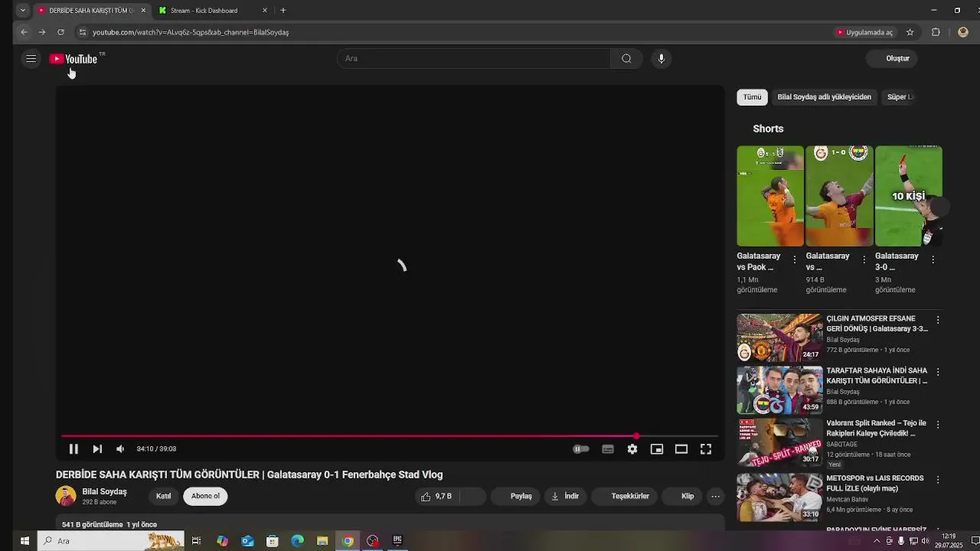Open the tab search dropdown arrow
This screenshot has width=980, height=551.
coord(23,11)
